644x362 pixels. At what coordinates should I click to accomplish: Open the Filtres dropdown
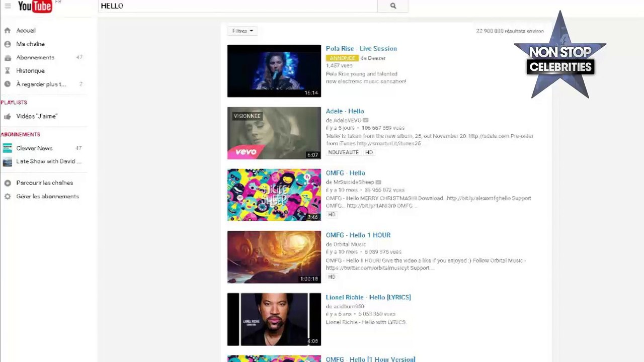tap(243, 31)
